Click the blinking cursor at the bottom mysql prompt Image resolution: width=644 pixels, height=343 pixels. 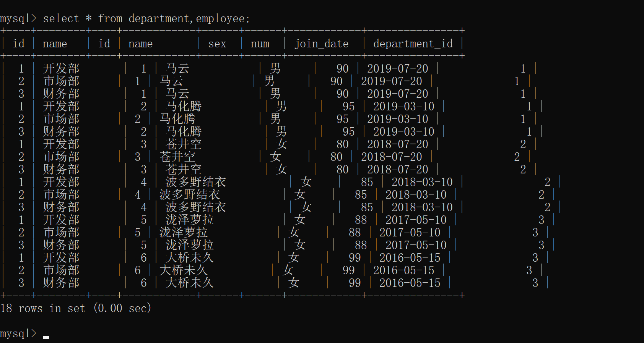pyautogui.click(x=46, y=337)
